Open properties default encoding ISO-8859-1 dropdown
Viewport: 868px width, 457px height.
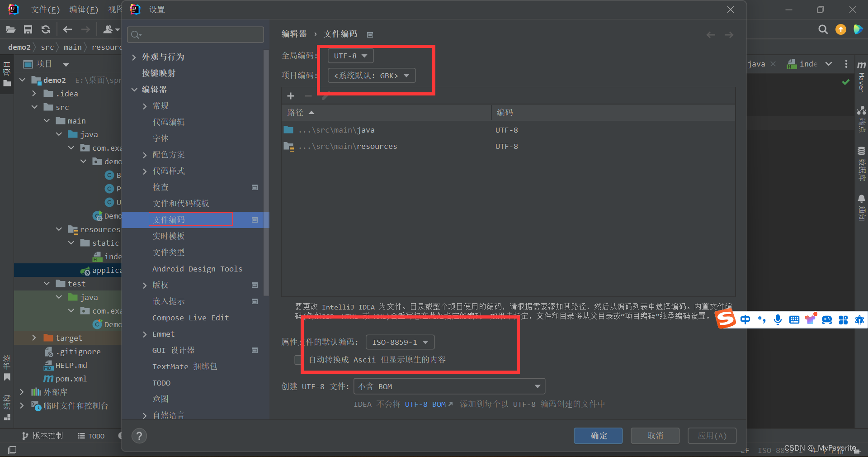400,342
